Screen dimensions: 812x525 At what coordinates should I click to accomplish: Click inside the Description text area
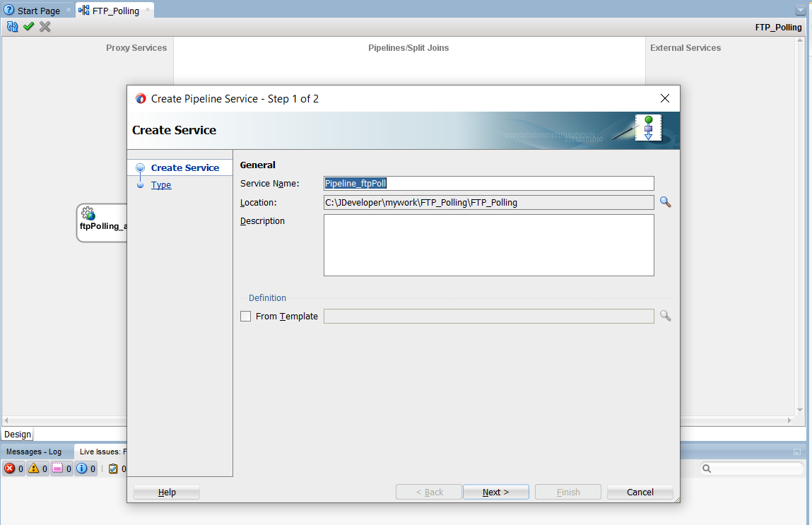[488, 244]
